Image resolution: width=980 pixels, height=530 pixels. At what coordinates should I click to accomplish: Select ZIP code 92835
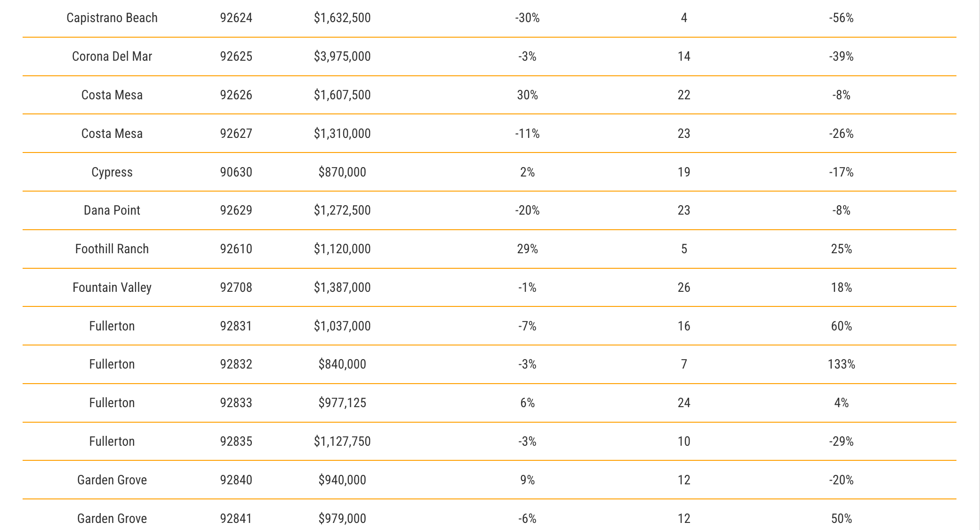pos(236,442)
